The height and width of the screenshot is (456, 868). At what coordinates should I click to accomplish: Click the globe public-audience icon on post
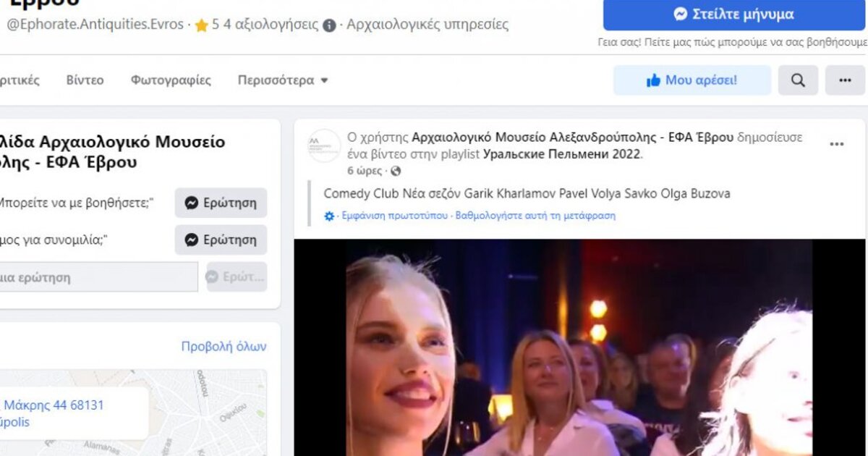point(395,172)
